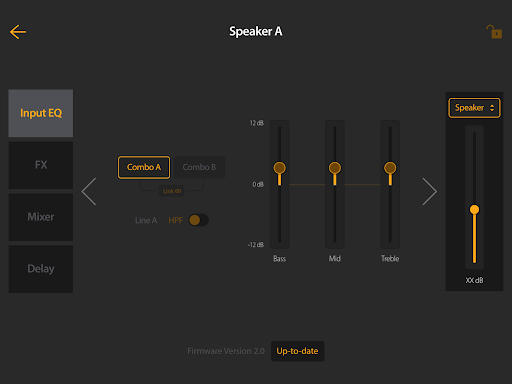Show next section with right chevron
The image size is (512, 384).
(x=429, y=191)
